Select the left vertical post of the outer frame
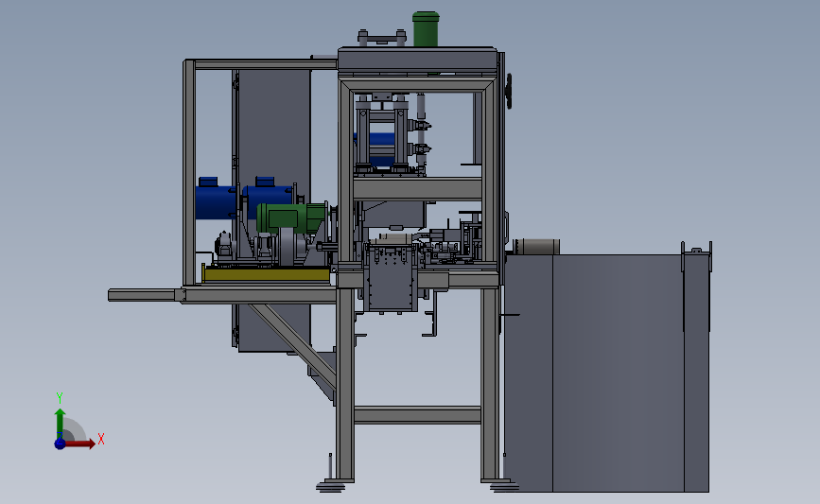 point(189,172)
